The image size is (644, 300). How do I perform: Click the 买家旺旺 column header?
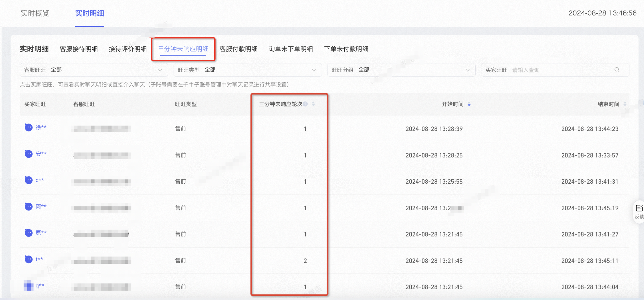tap(35, 104)
